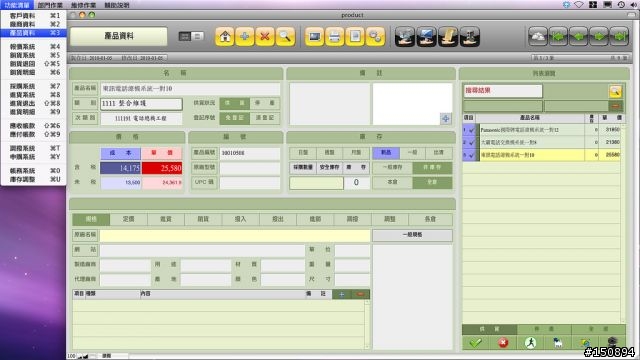The image size is (640, 360).
Task: Click the blue cost value 14,175
Action: click(x=120, y=168)
